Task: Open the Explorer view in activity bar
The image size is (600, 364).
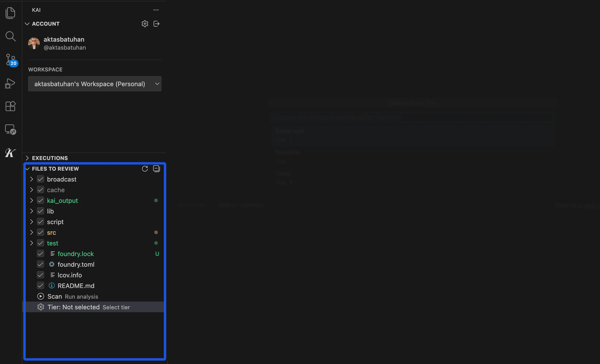Action: [x=10, y=13]
